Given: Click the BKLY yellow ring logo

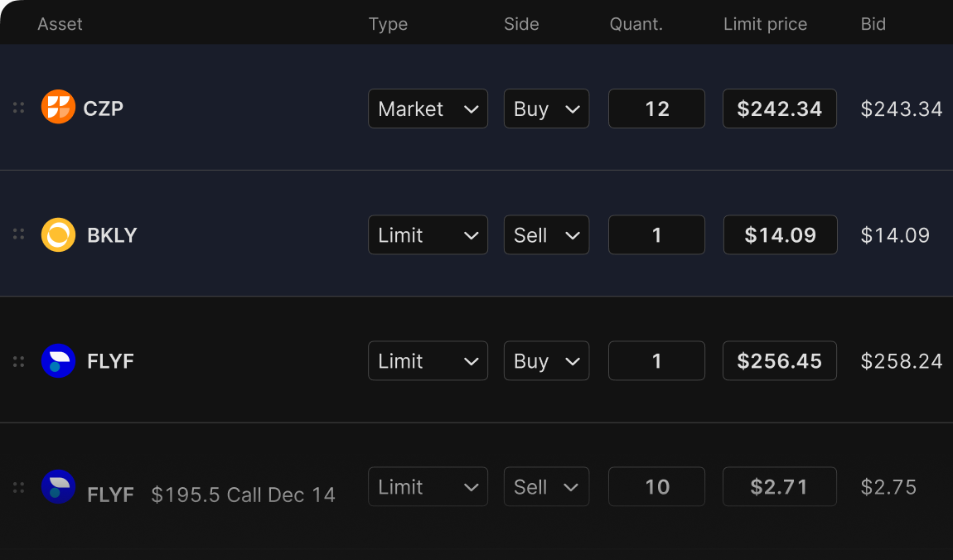Looking at the screenshot, I should [58, 235].
